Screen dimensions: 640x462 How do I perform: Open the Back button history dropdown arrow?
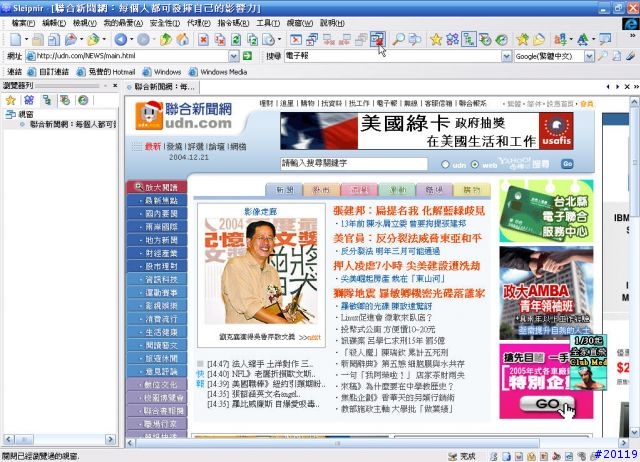[x=131, y=39]
